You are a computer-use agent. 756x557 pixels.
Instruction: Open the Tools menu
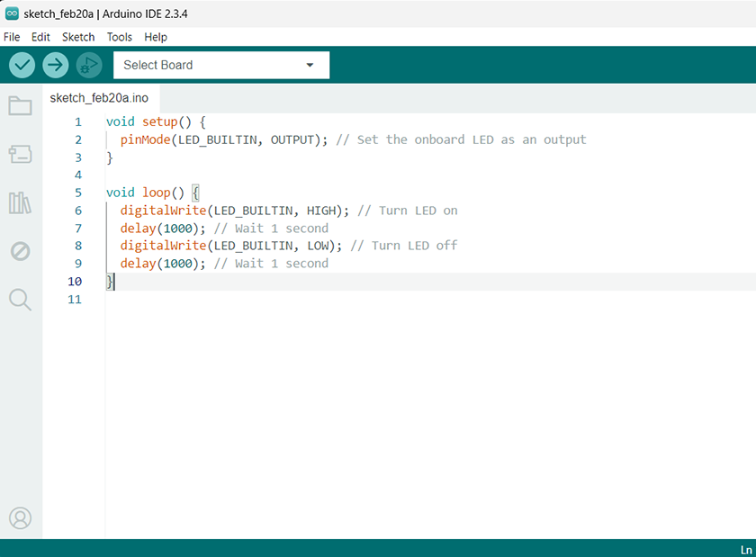(x=119, y=37)
